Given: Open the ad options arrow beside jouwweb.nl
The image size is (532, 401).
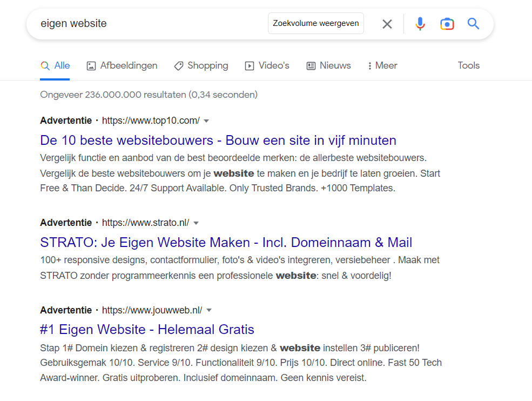Looking at the screenshot, I should pyautogui.click(x=209, y=310).
